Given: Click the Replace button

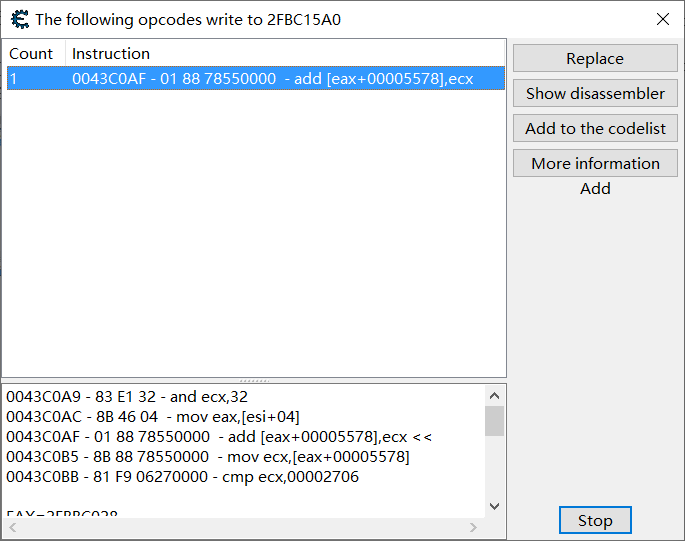Looking at the screenshot, I should [595, 59].
